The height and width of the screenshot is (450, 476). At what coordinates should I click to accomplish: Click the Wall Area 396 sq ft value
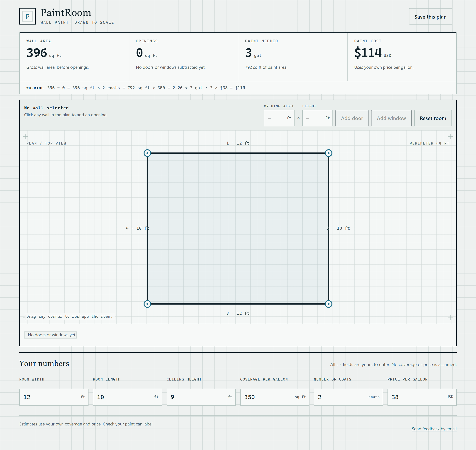[44, 53]
